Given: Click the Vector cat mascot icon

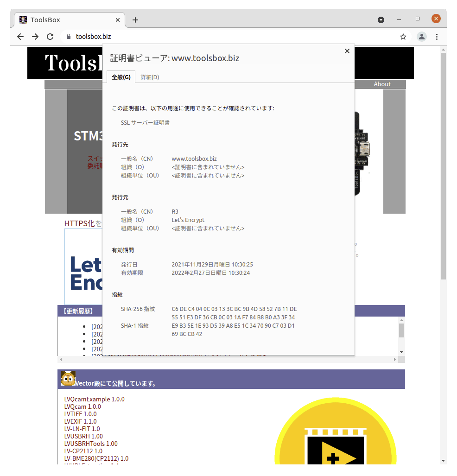Looking at the screenshot, I should coord(68,378).
